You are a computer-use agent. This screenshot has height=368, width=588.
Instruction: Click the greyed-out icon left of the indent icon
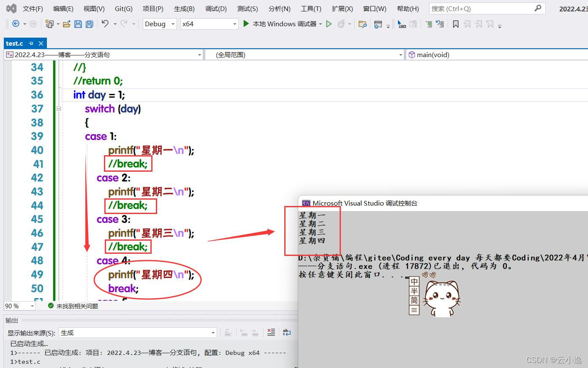tap(413, 24)
